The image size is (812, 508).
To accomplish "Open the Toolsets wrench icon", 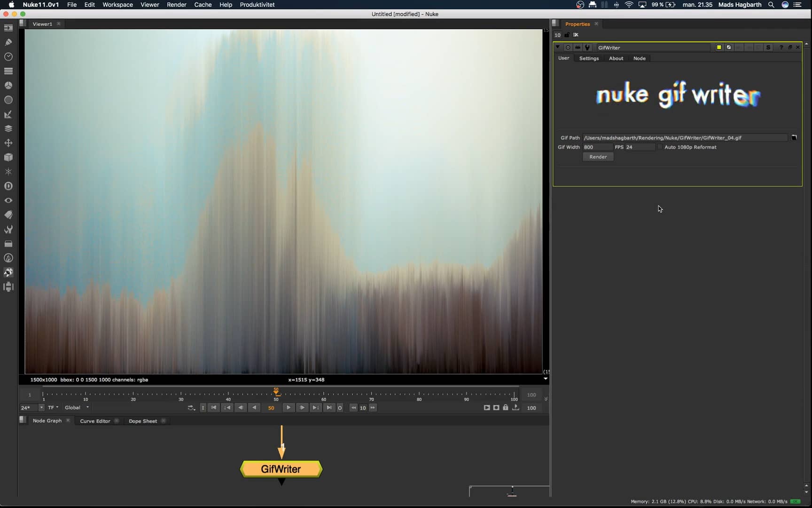I will coord(8,230).
